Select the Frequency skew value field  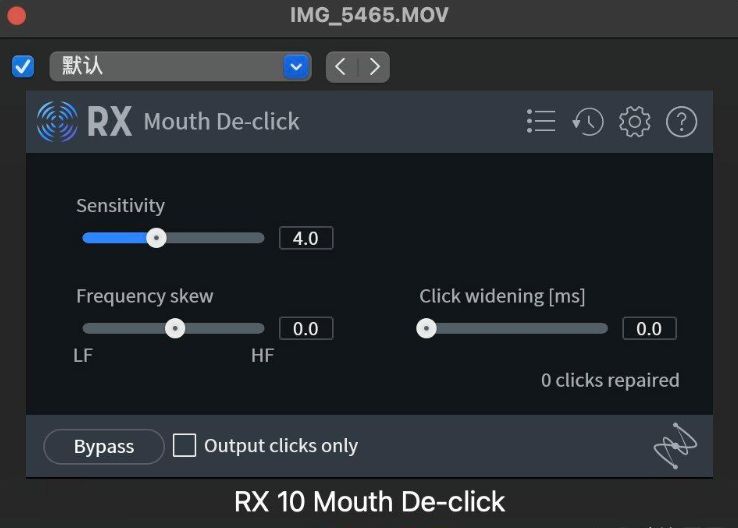[306, 328]
